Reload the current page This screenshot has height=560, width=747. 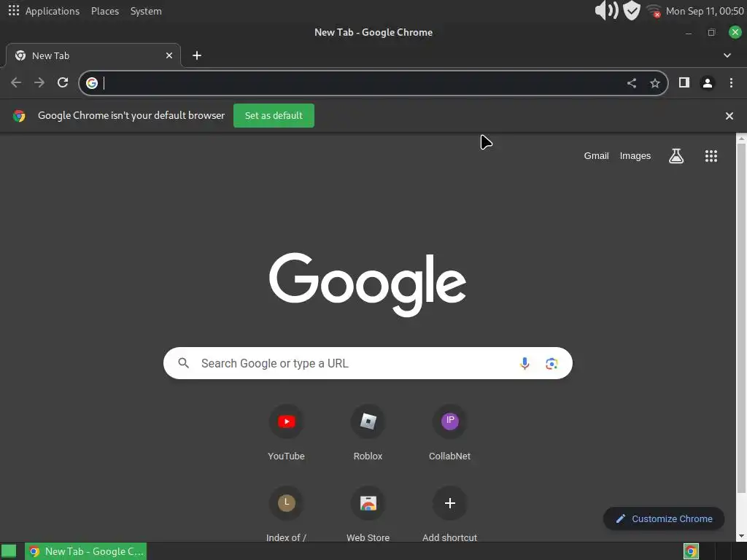63,83
